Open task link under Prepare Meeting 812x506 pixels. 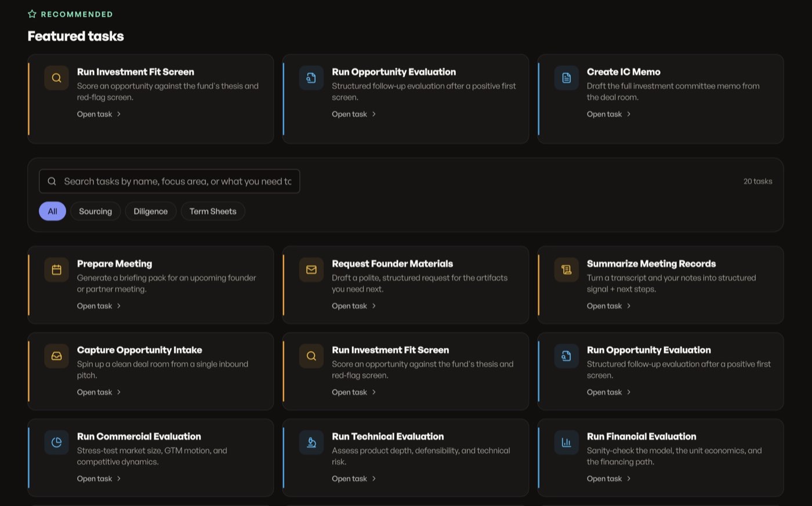[99, 306]
